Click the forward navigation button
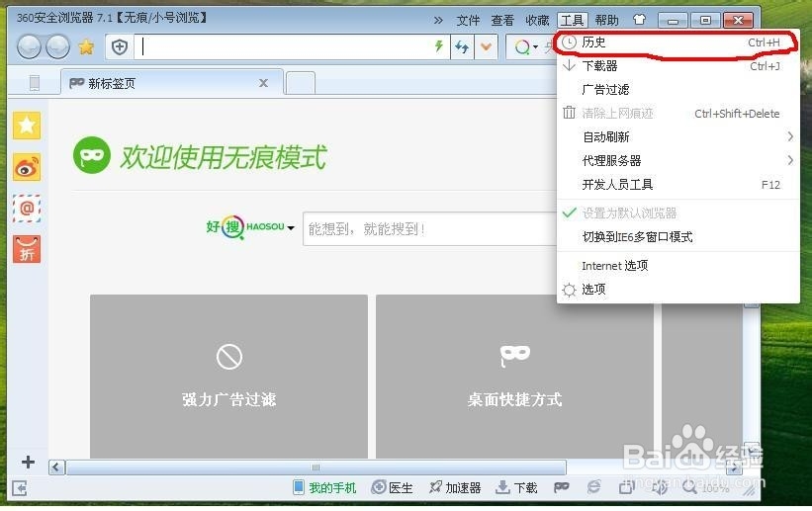 (57, 47)
